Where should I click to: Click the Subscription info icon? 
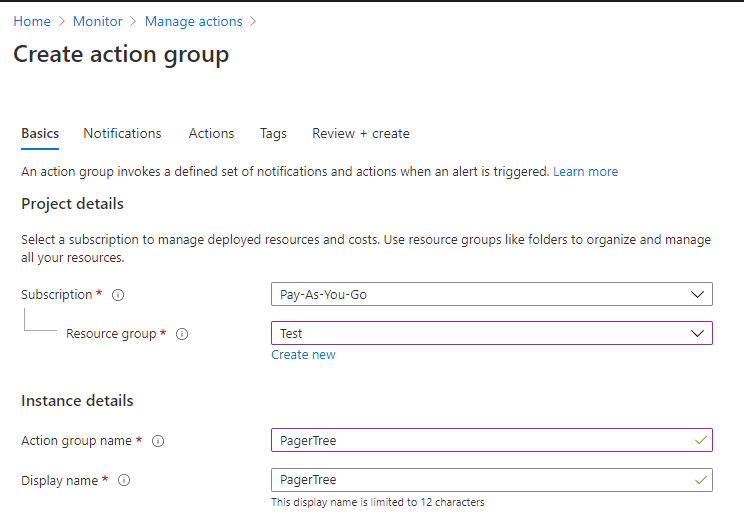pyautogui.click(x=118, y=295)
